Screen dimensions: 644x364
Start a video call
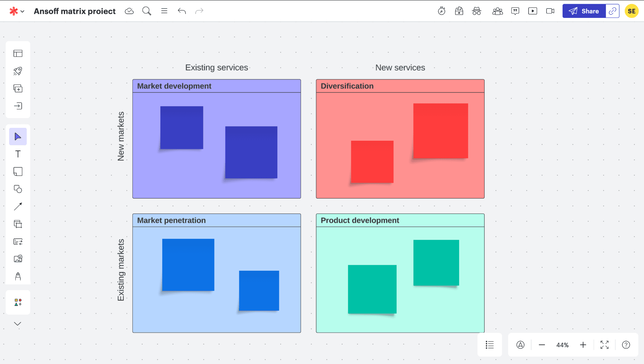(x=550, y=11)
